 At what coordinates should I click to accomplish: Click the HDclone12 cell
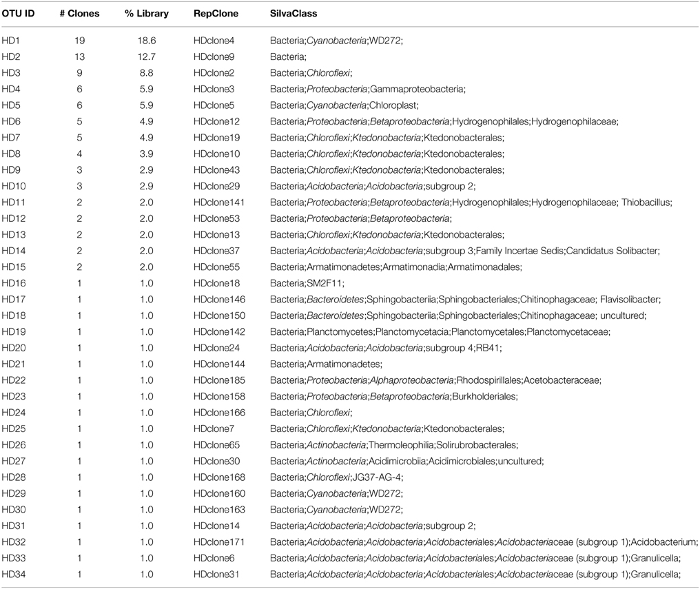tap(216, 121)
